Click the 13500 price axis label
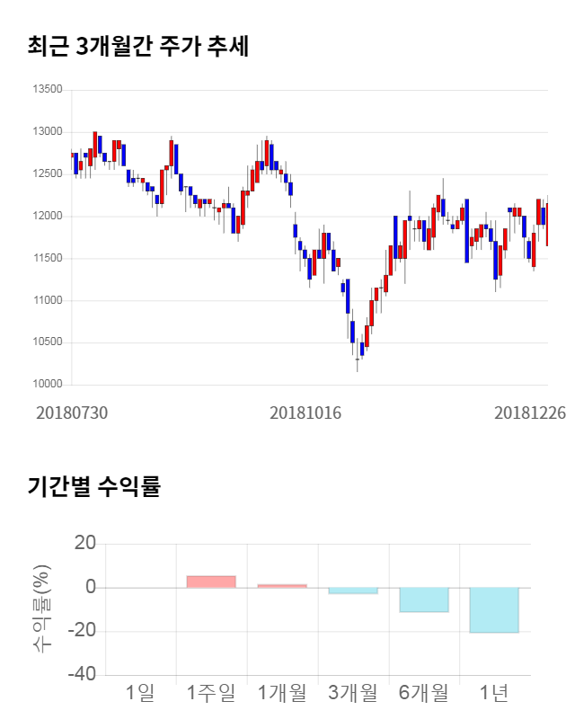The height and width of the screenshot is (728, 575). click(x=47, y=90)
